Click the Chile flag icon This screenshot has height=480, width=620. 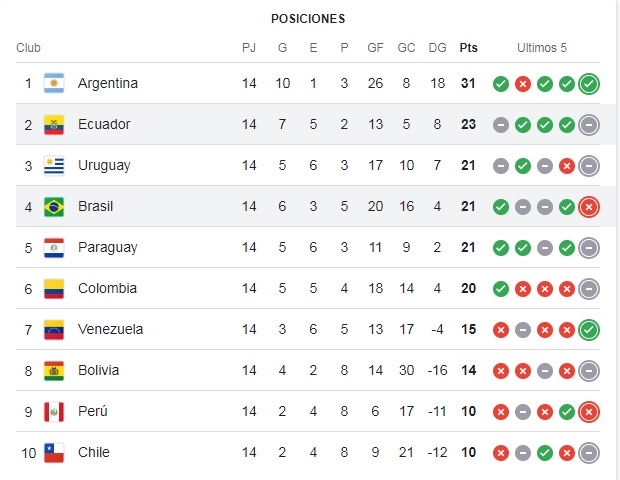pyautogui.click(x=54, y=452)
